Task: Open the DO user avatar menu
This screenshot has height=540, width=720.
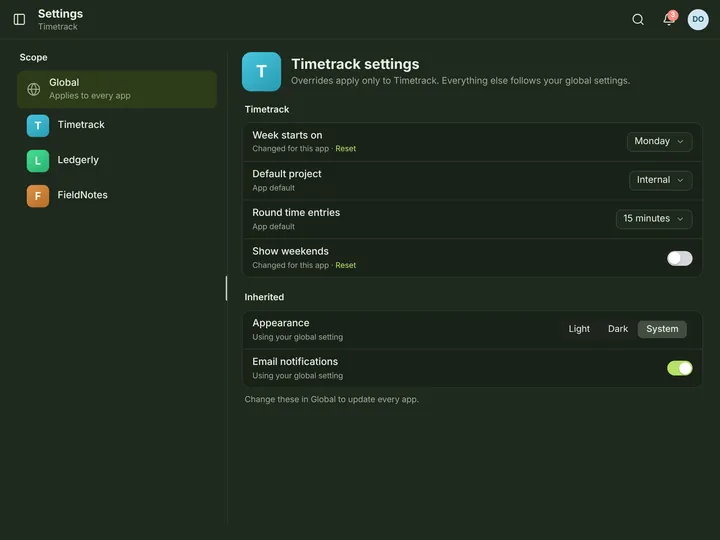Action: click(698, 19)
